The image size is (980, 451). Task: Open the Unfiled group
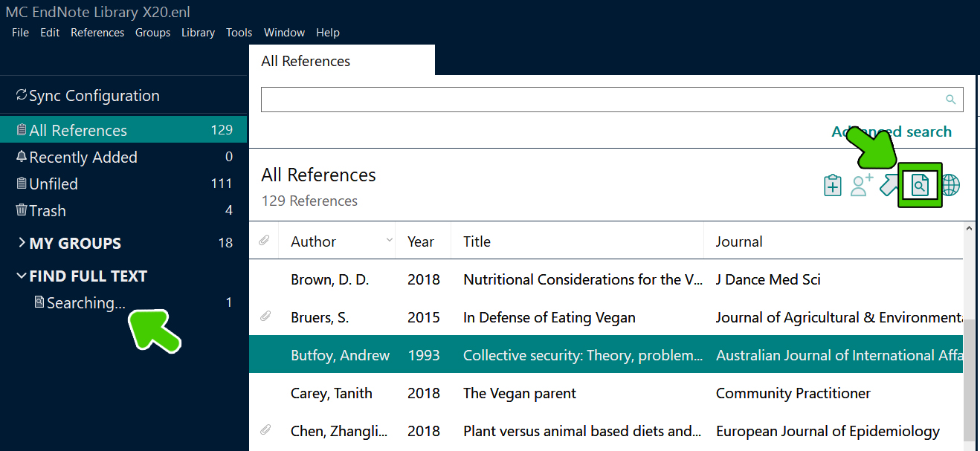[123, 184]
